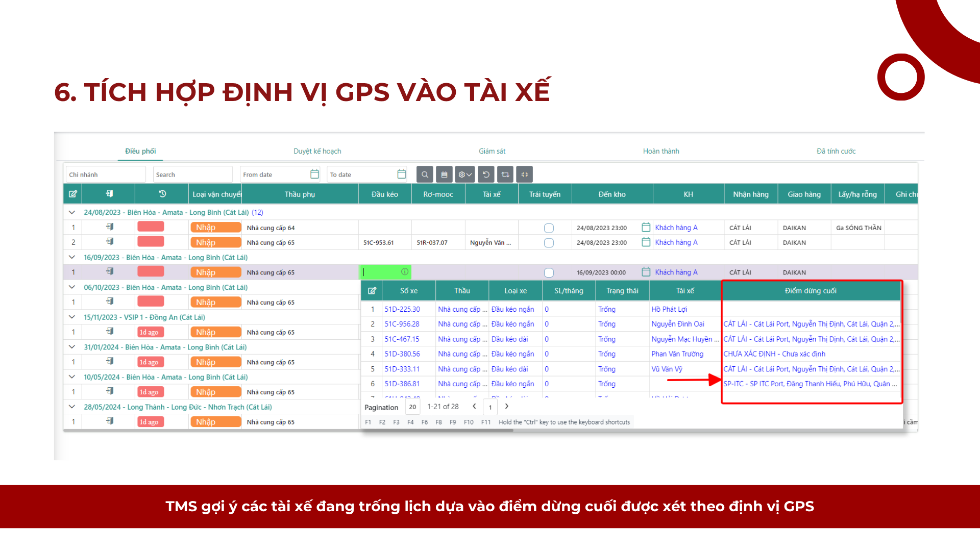Collapse the 10/05/2024 Biên Hòa group
Image resolution: width=980 pixels, height=551 pixels.
pos(72,377)
